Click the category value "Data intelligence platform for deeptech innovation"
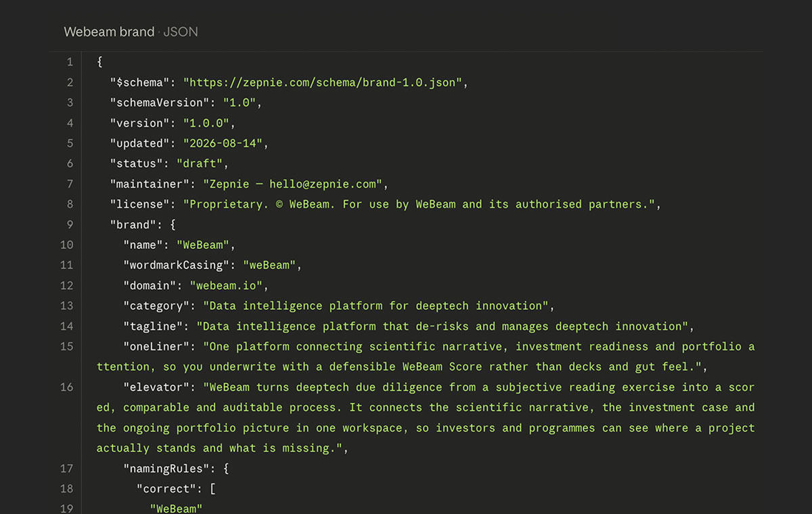The height and width of the screenshot is (514, 812). [376, 306]
